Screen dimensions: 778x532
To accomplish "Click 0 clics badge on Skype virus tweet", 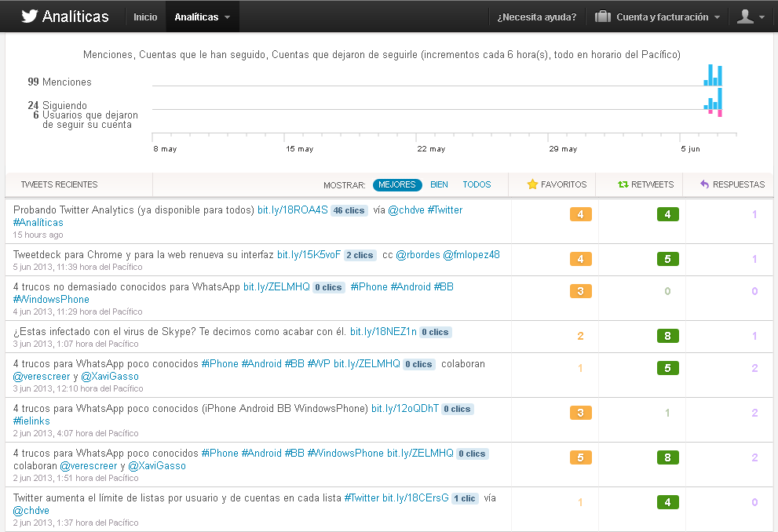I will (x=435, y=332).
